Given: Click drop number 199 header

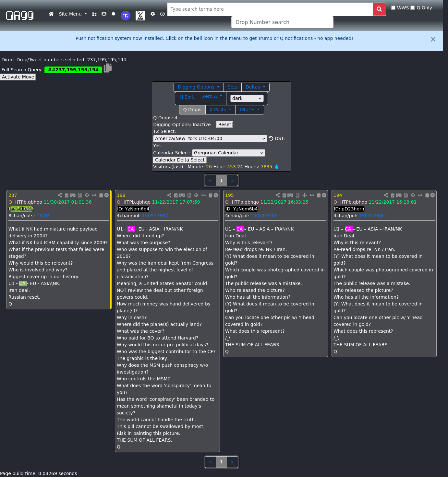Looking at the screenshot, I should tap(121, 195).
